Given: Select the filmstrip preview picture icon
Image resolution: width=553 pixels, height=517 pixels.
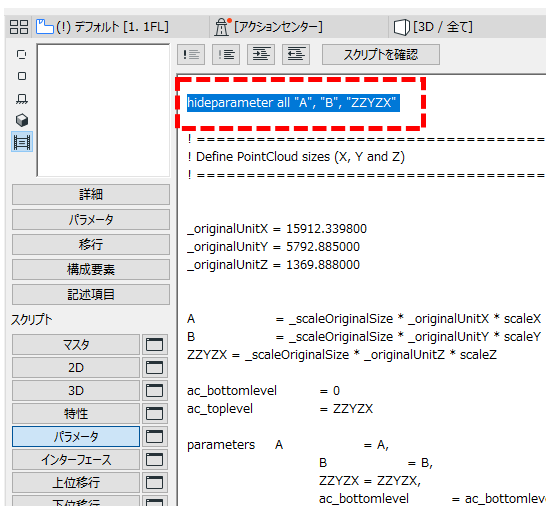Looking at the screenshot, I should (22, 142).
